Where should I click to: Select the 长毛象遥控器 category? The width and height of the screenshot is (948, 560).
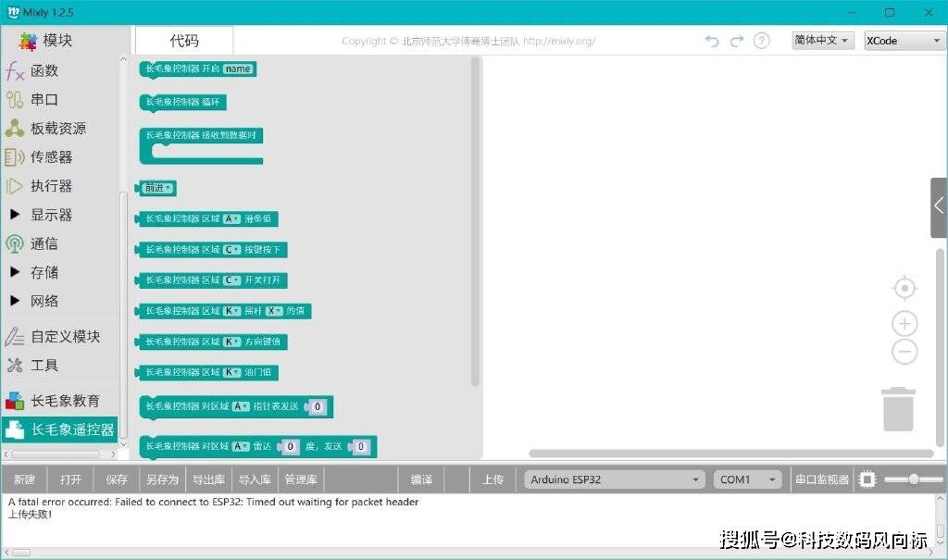[59, 429]
